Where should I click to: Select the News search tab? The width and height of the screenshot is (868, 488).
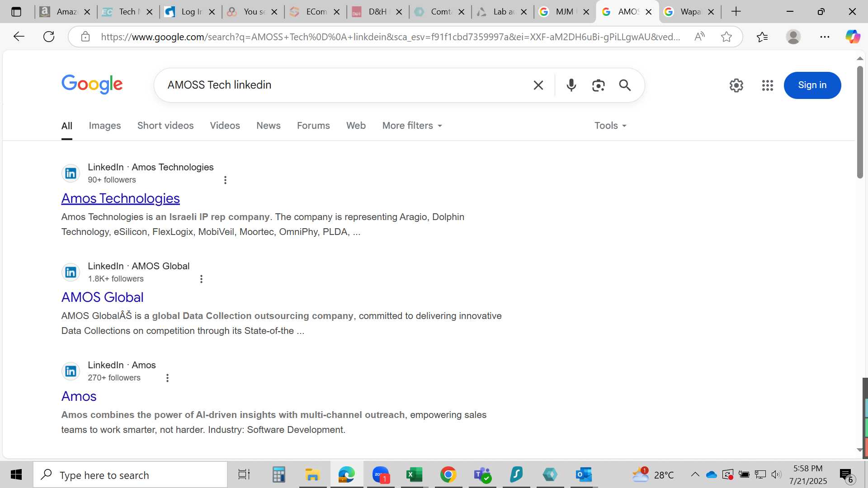269,126
